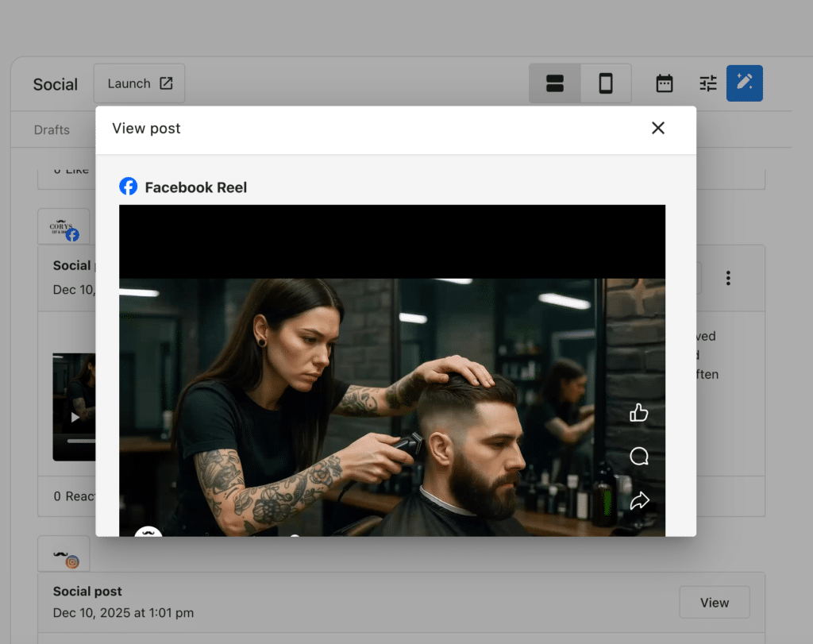The image size is (813, 644).
Task: Select the Instagram mustache account tab
Action: click(x=64, y=554)
